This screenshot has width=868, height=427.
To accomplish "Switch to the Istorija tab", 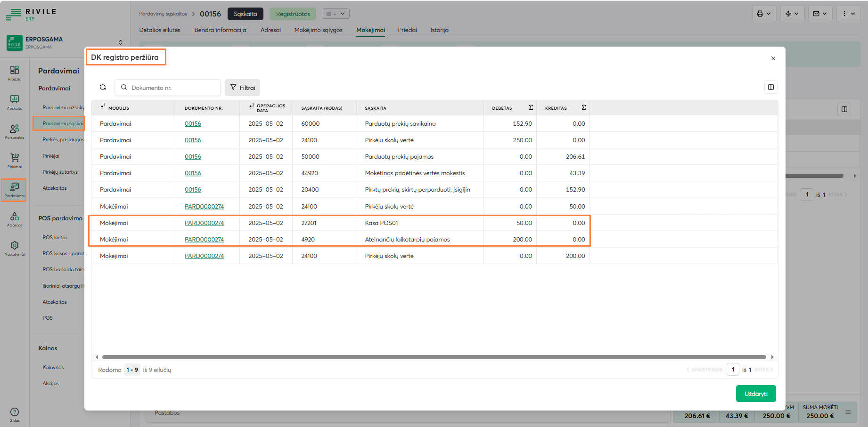I will tap(439, 30).
